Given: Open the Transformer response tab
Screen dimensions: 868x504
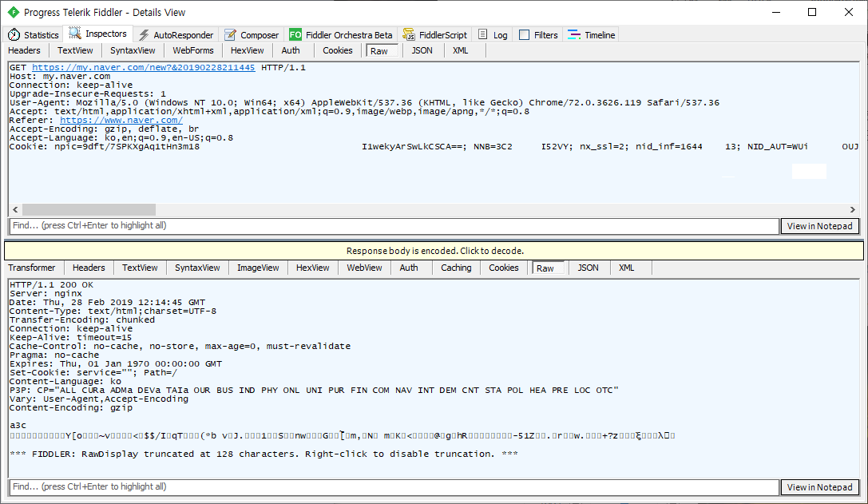Looking at the screenshot, I should (32, 268).
